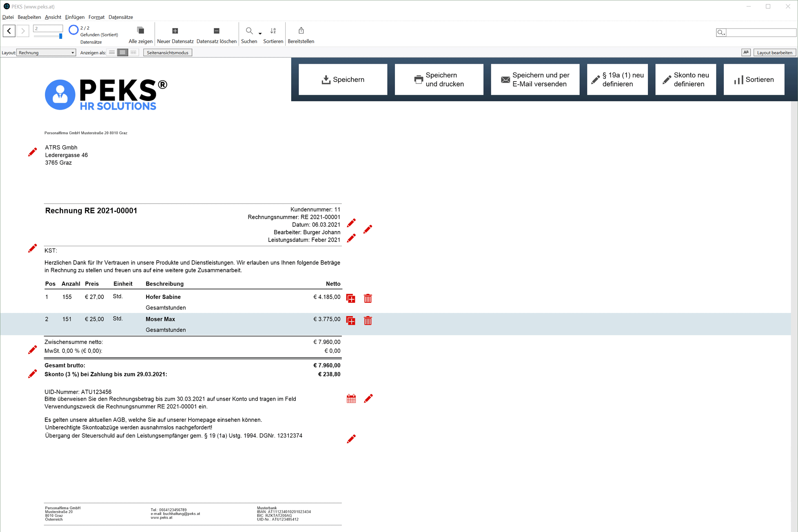Switch to list view display mode
798x532 pixels.
[122, 53]
